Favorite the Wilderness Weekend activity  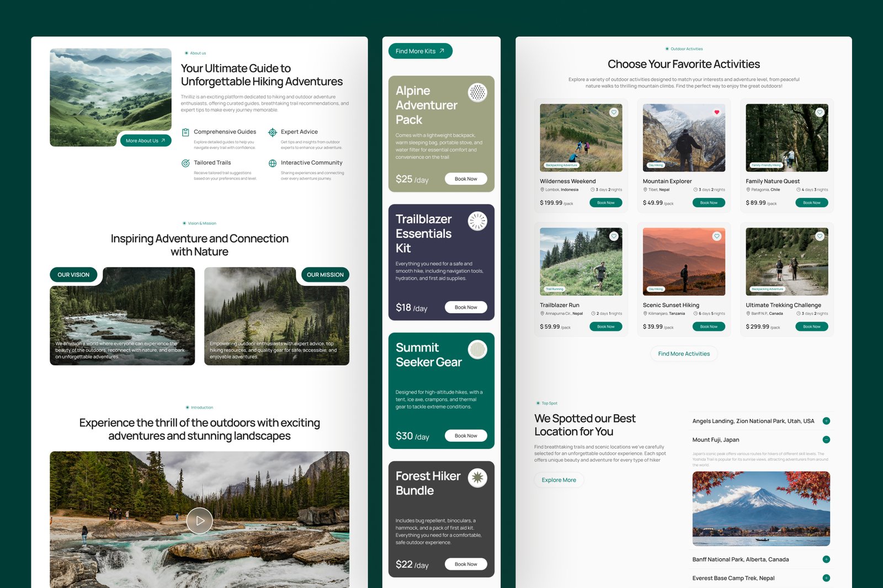coord(614,113)
